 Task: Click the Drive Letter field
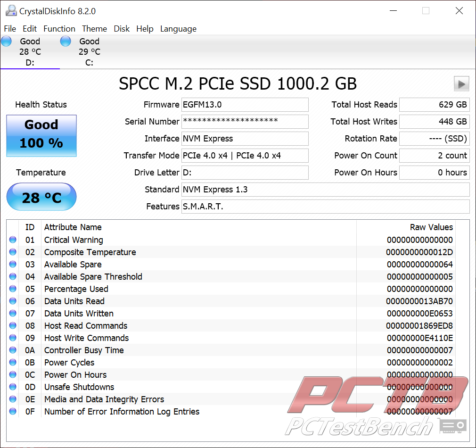pos(245,173)
